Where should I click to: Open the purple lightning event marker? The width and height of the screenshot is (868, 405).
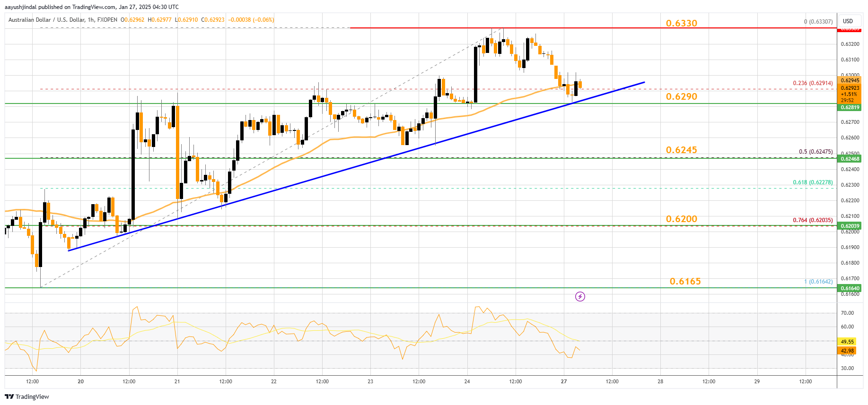580,296
